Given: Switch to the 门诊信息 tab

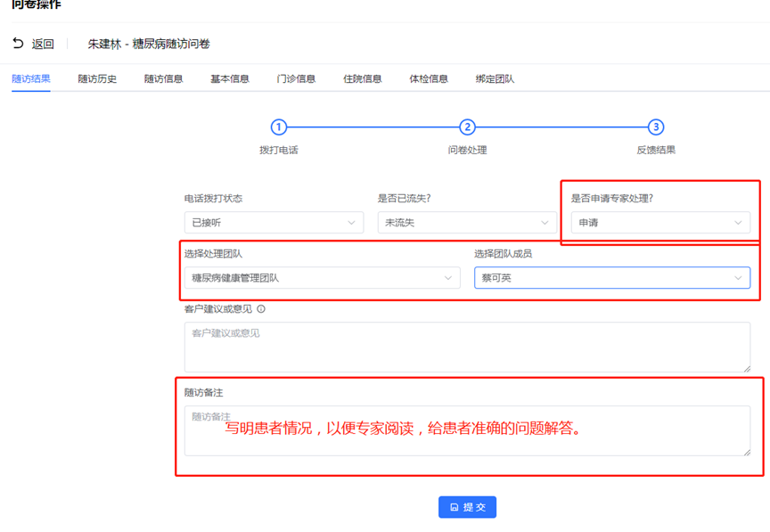Looking at the screenshot, I should (296, 78).
